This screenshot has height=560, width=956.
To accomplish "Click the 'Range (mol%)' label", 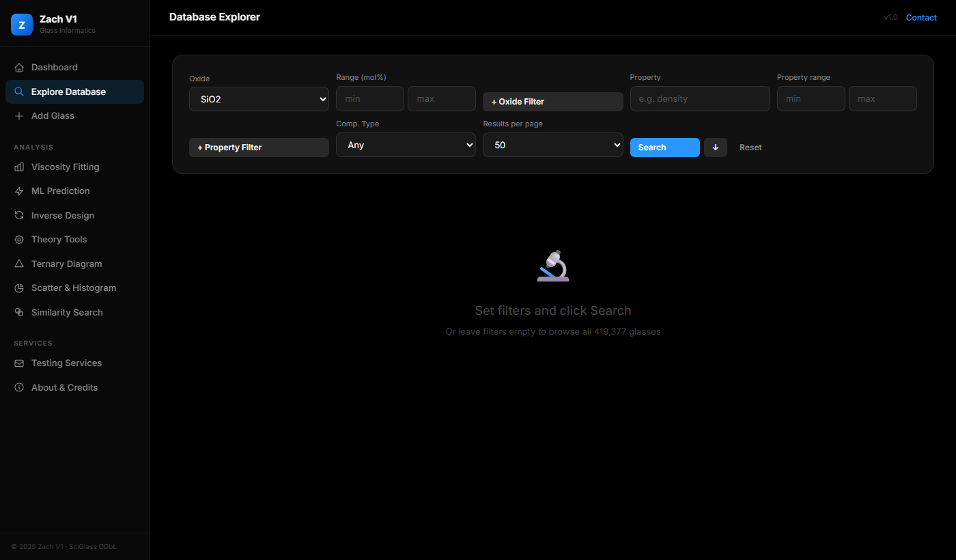I will click(x=361, y=78).
